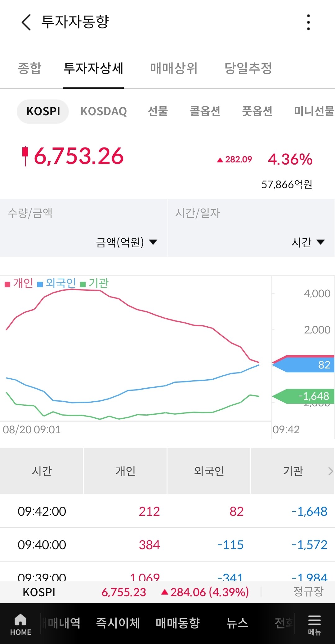The height and width of the screenshot is (644, 335).
Task: Expand more columns with 기관 header chevron
Action: (330, 471)
